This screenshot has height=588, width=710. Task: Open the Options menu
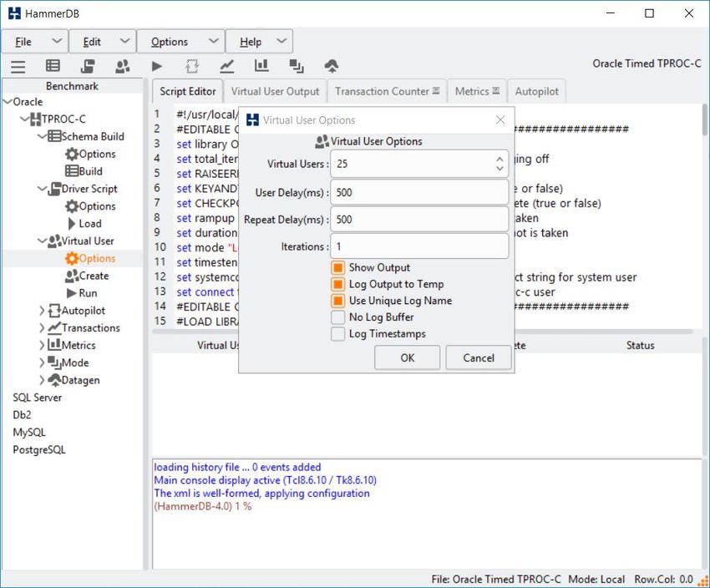click(x=181, y=42)
